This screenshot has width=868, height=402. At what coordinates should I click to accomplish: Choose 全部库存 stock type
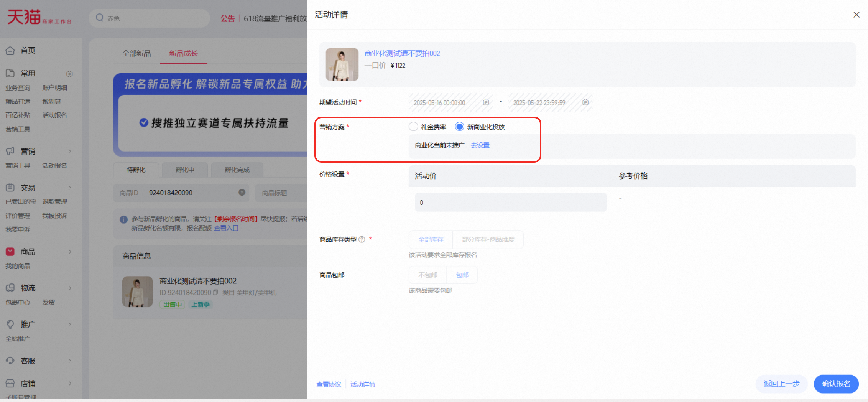[x=431, y=239]
